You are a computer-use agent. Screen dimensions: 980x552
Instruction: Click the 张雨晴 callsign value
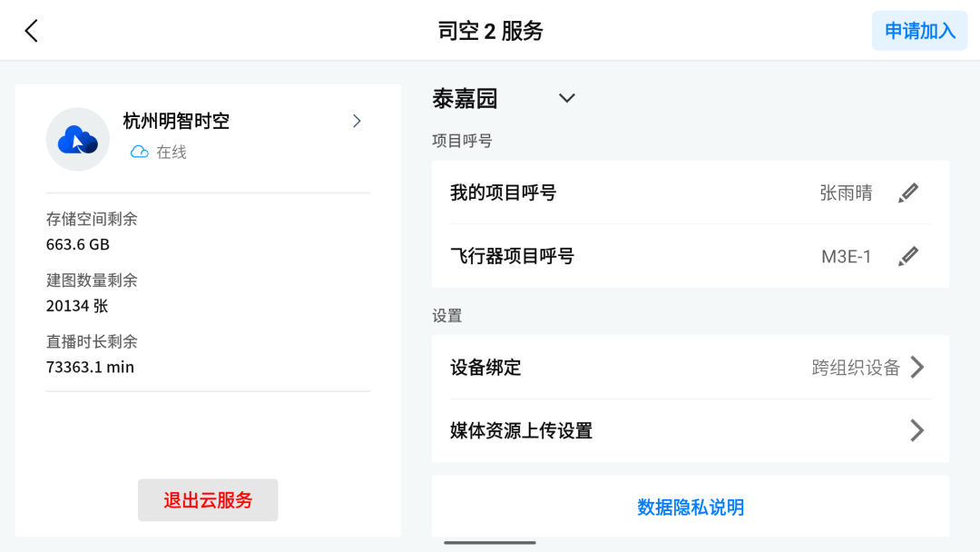point(846,192)
